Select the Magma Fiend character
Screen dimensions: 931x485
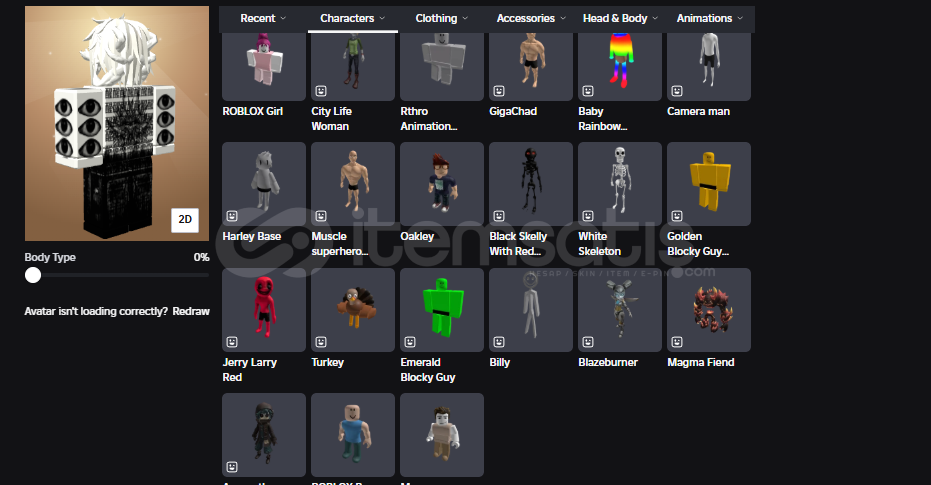709,310
